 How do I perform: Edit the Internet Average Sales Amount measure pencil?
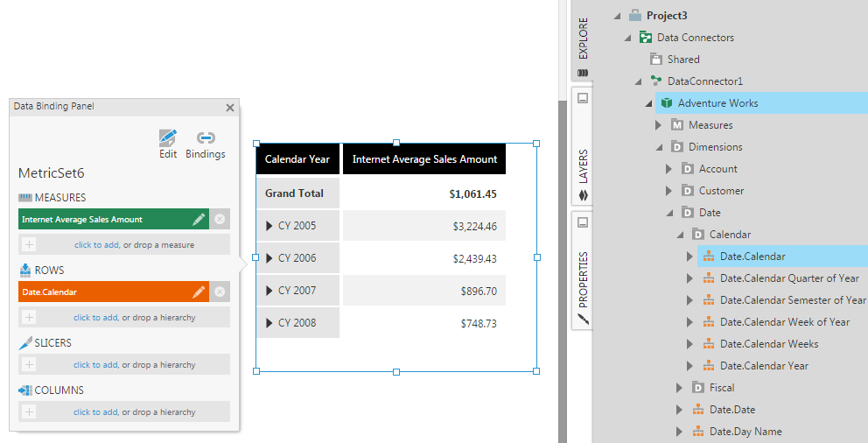[x=199, y=220]
